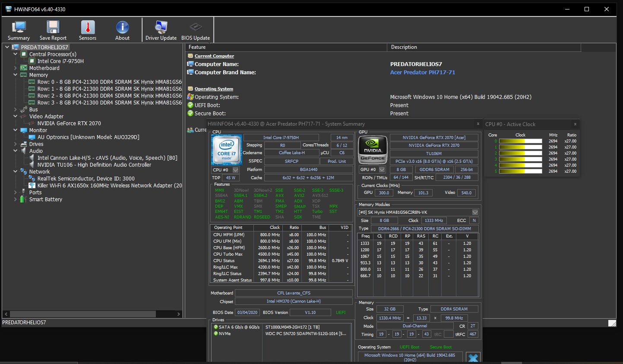
Task: Click the SATA 6 Gb/s drive status icon
Action: point(216,327)
